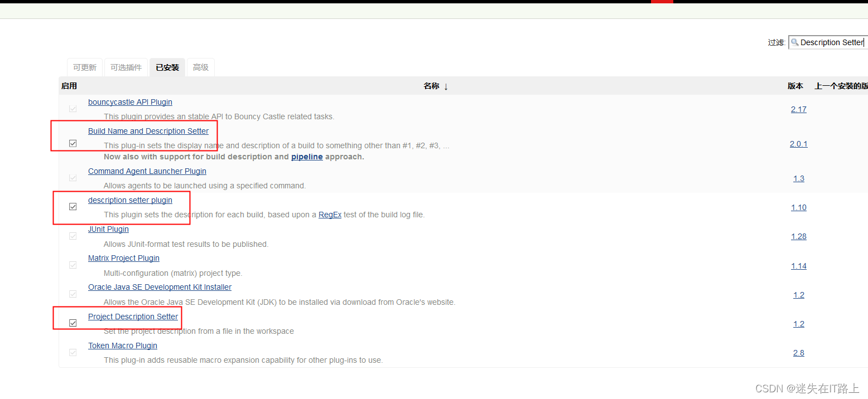Switch to the 可更新 tab
Viewport: 868px width, 399px height.
(x=84, y=67)
